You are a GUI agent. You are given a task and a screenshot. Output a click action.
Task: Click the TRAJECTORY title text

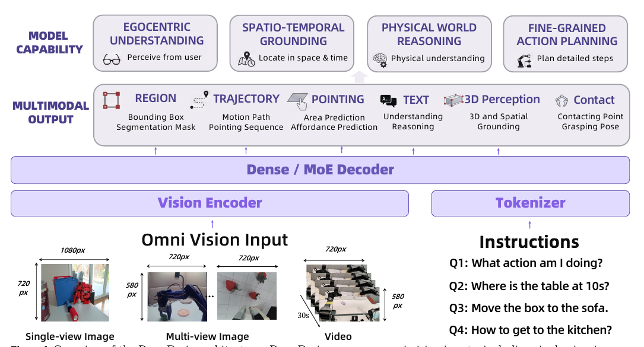point(246,99)
